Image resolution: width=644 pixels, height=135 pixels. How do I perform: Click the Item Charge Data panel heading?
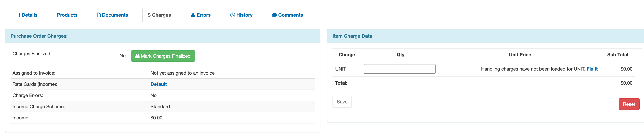point(352,36)
